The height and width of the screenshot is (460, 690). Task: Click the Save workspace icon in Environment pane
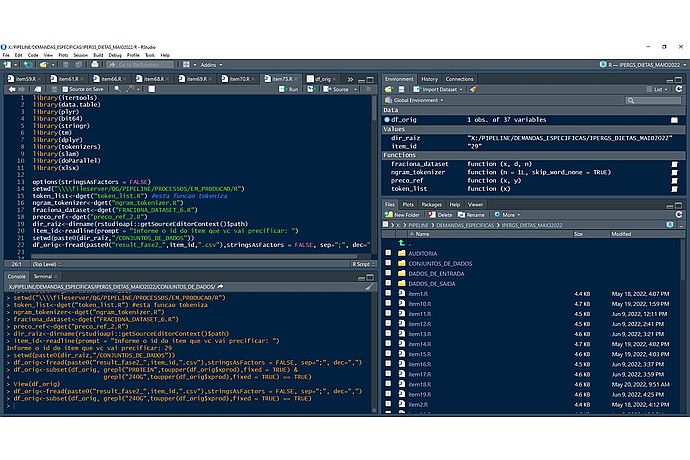point(401,89)
